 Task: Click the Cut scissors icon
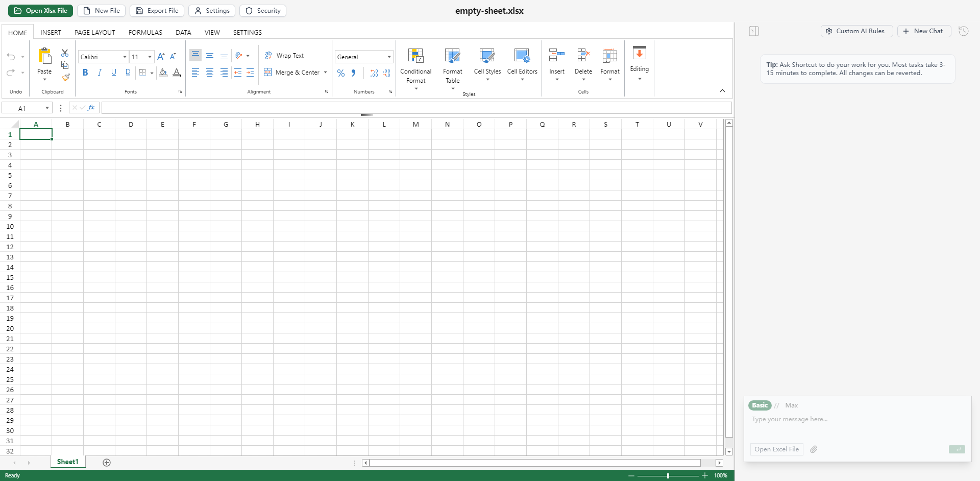pos(65,53)
